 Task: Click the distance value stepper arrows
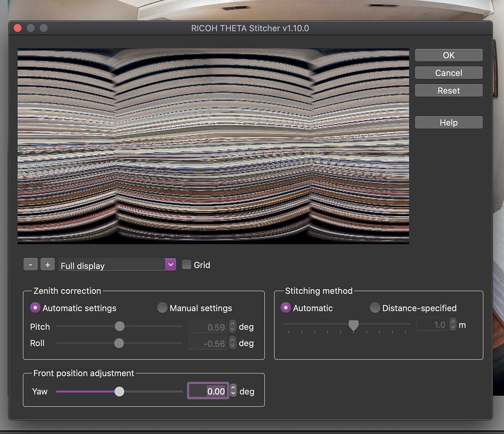tap(453, 324)
